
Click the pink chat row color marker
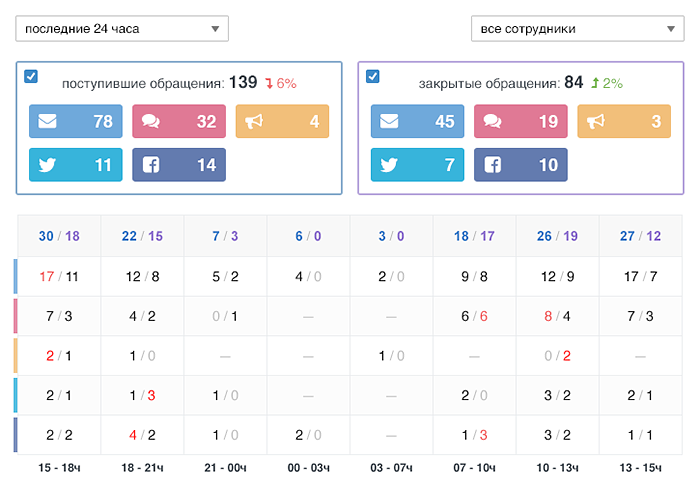point(16,316)
